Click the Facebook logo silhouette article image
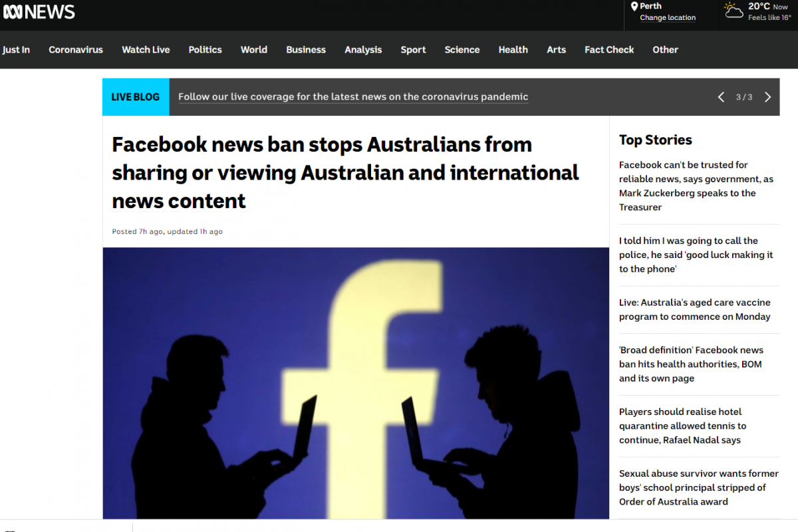 (x=356, y=383)
